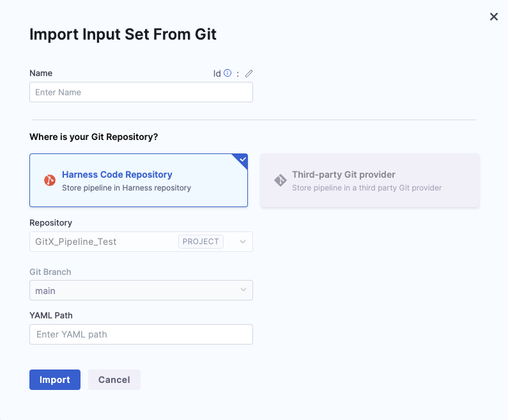Image resolution: width=508 pixels, height=420 pixels.
Task: Focus the Enter Name input field
Action: tap(141, 92)
